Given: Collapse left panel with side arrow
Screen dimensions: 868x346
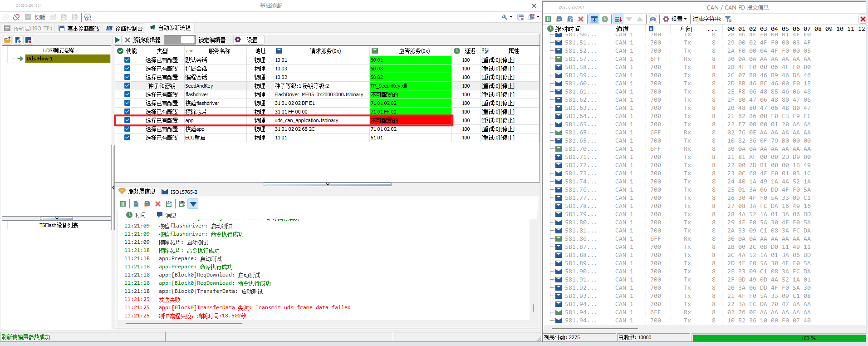Looking at the screenshot, I should [x=113, y=188].
